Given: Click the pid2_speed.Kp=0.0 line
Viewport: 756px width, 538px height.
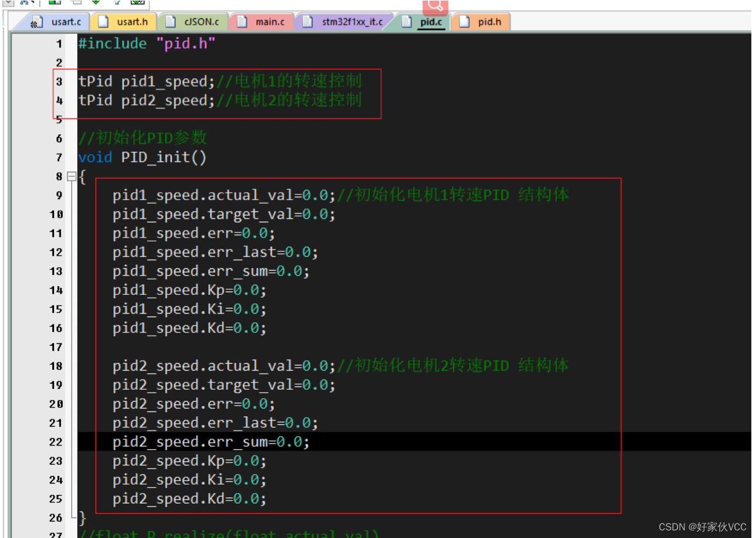Looking at the screenshot, I should 190,461.
